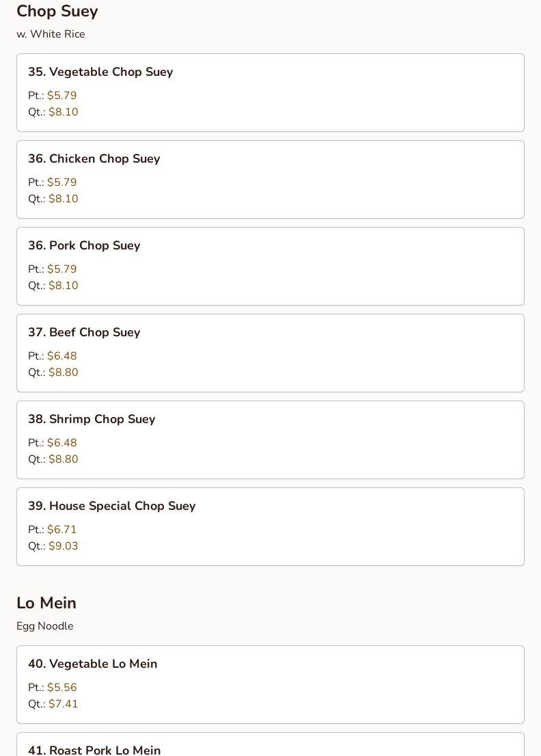Choose the 36. Pork Chop Suey item
This screenshot has height=756, width=541.
(270, 266)
